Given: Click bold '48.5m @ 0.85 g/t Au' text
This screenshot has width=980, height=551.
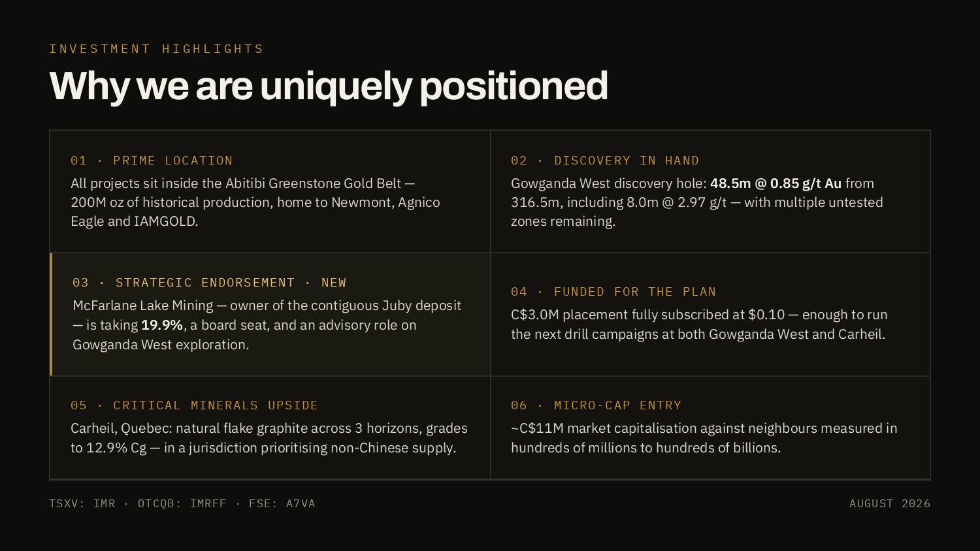Looking at the screenshot, I should pos(776,183).
